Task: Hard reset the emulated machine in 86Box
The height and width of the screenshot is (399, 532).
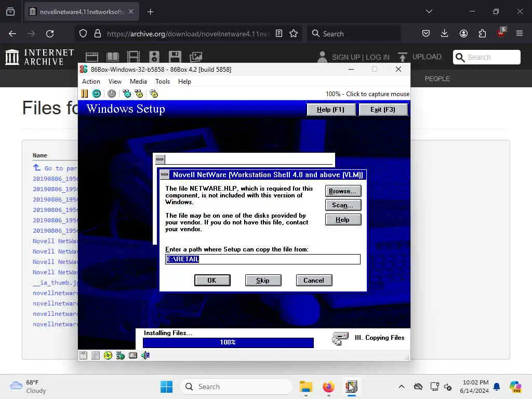Action: 97,94
